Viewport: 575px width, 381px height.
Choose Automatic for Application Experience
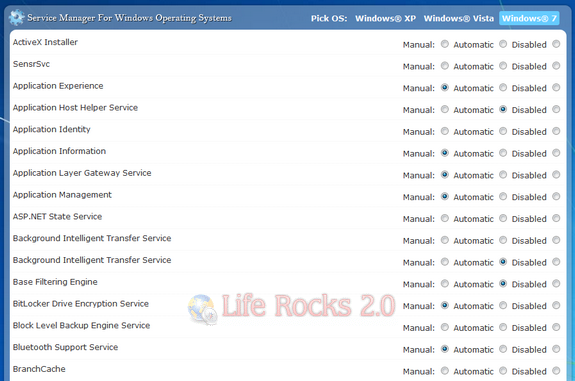503,87
